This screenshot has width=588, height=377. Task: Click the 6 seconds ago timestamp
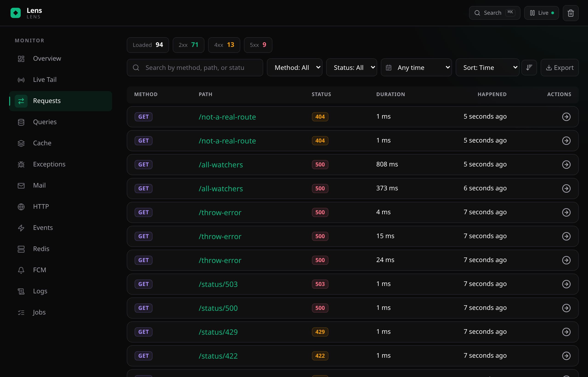[485, 188]
